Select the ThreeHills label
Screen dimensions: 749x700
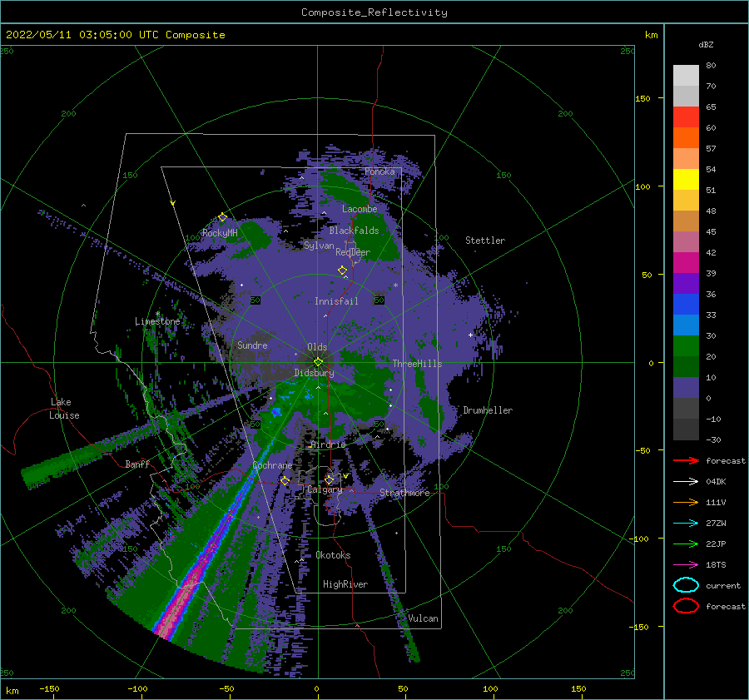tap(417, 364)
